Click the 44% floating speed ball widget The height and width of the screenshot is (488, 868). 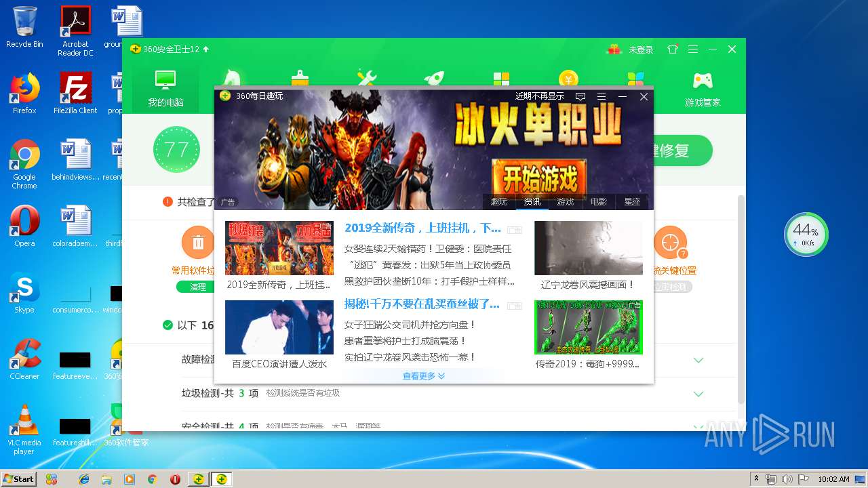point(806,235)
